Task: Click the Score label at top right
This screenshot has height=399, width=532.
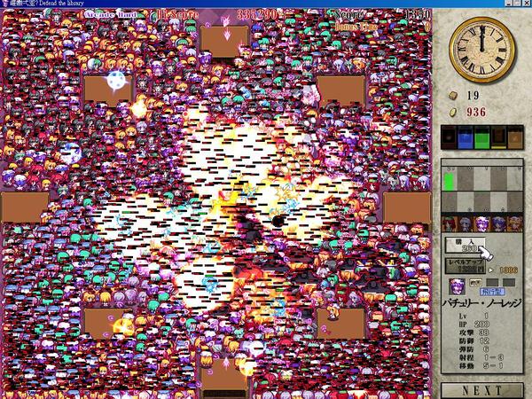Action: point(348,14)
